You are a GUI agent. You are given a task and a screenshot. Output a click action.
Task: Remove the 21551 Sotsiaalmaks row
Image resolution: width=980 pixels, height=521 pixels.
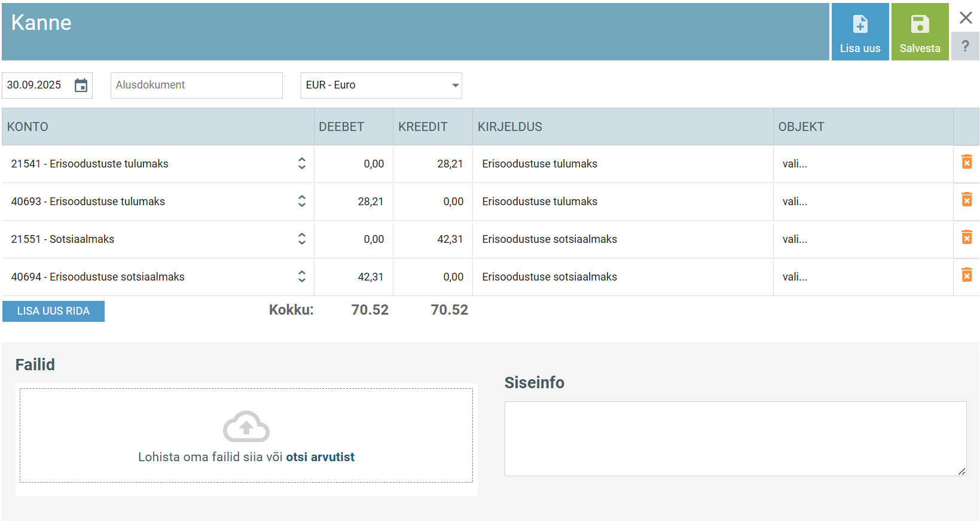coord(966,237)
